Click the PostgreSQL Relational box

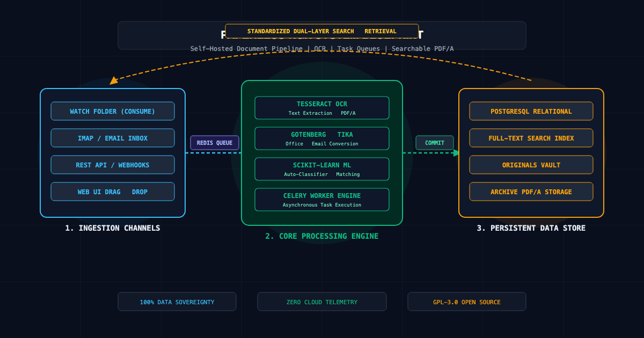pos(531,111)
